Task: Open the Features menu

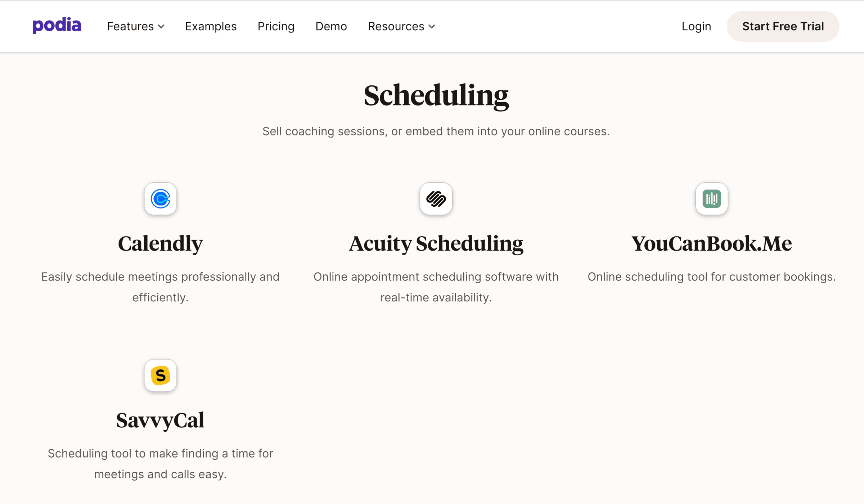Action: click(x=136, y=26)
